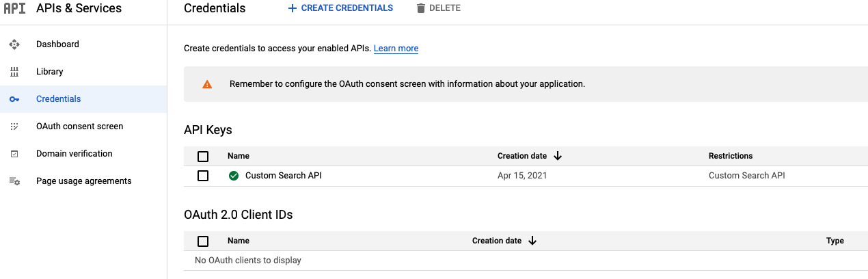Click the Page usage agreements icon
Screen dimensions: 868x279
[x=14, y=181]
